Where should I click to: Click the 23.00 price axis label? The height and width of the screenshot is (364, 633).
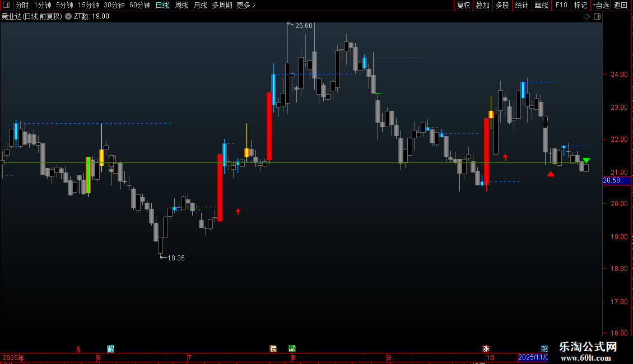tap(619, 108)
